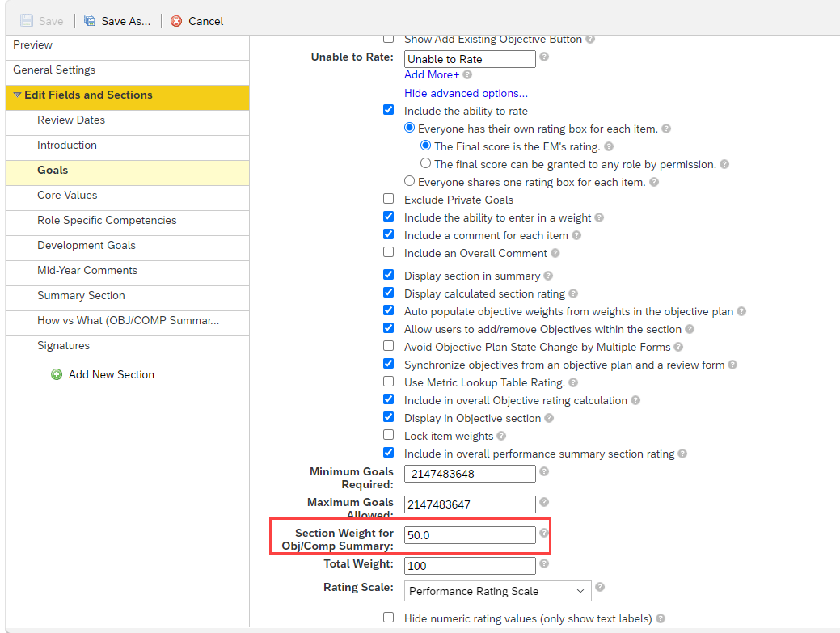This screenshot has height=633, width=840.
Task: Open help for Everyone shares one rating box
Action: click(653, 182)
